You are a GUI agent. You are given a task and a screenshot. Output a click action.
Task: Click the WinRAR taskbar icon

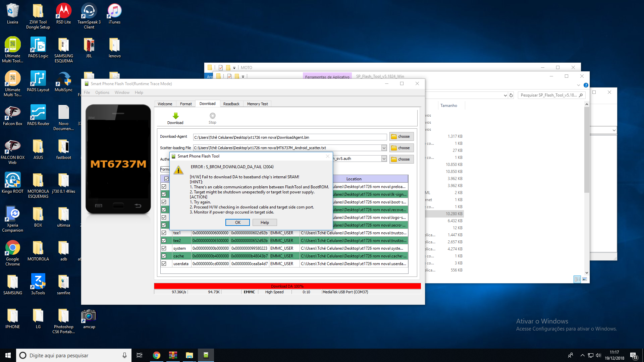tap(173, 355)
